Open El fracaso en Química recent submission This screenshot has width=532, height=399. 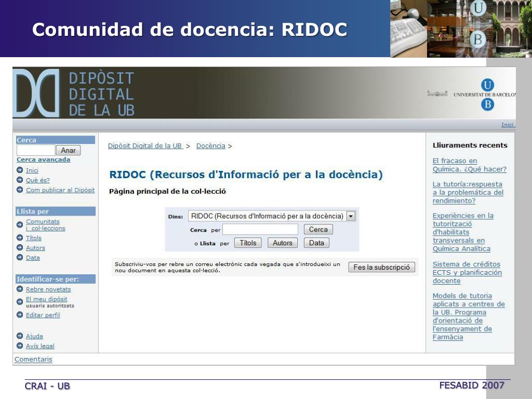470,165
